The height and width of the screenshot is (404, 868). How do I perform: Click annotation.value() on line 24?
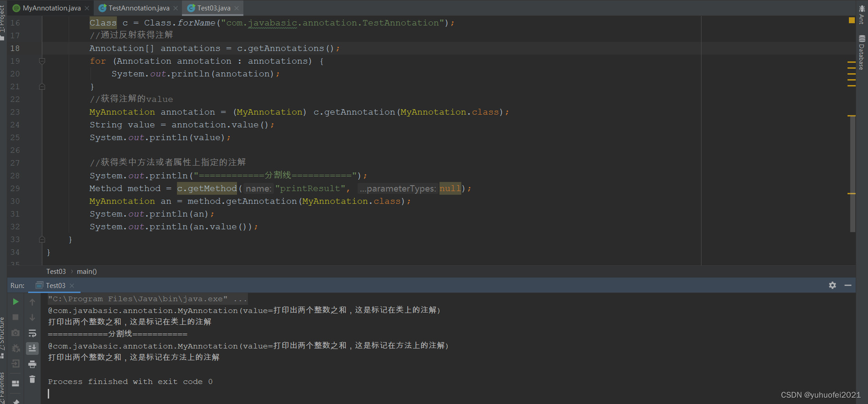tap(221, 125)
